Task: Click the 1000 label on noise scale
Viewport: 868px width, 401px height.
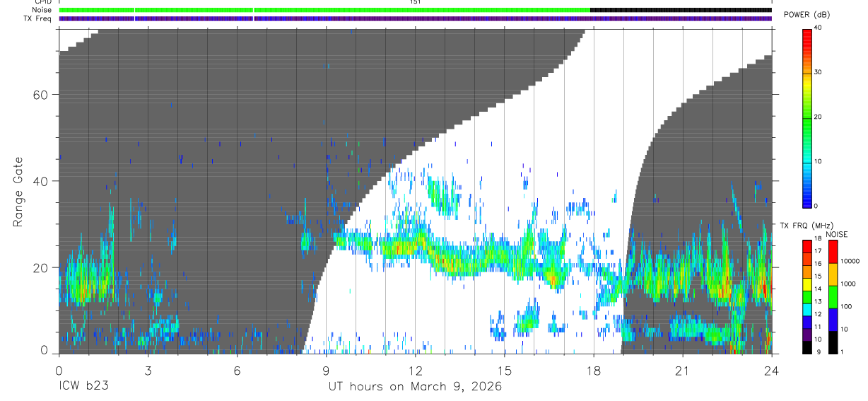Action: (848, 284)
